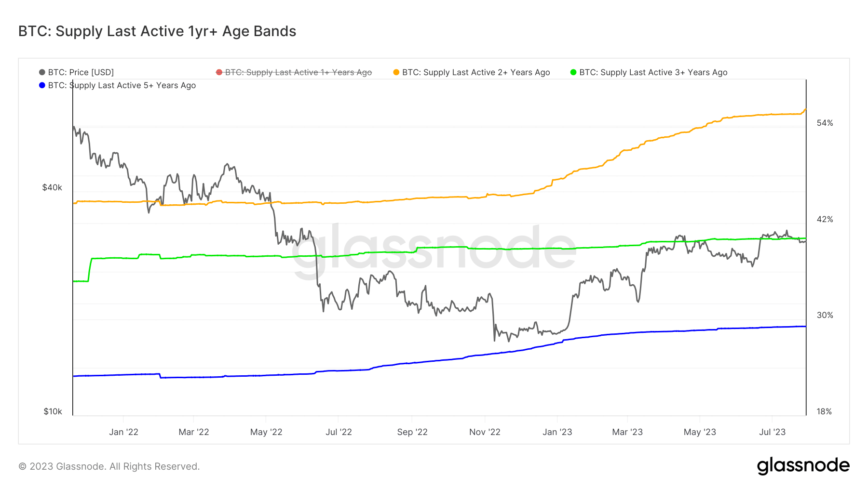The height and width of the screenshot is (488, 868).
Task: Click the $40k price axis label
Action: click(x=52, y=187)
